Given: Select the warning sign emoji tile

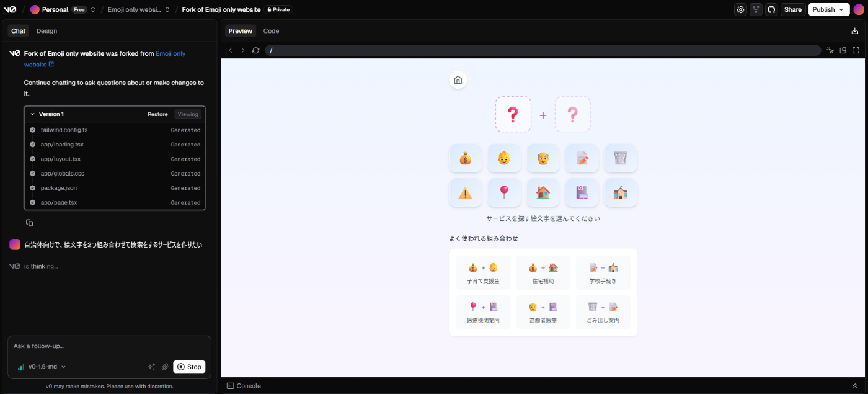Looking at the screenshot, I should click(x=466, y=193).
